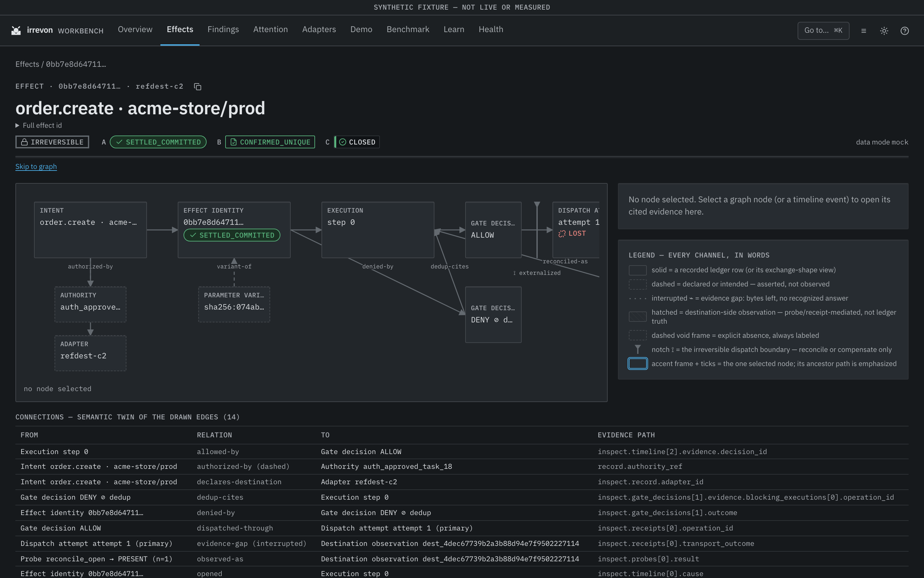Click the 'data mode mock' label

coord(882,142)
